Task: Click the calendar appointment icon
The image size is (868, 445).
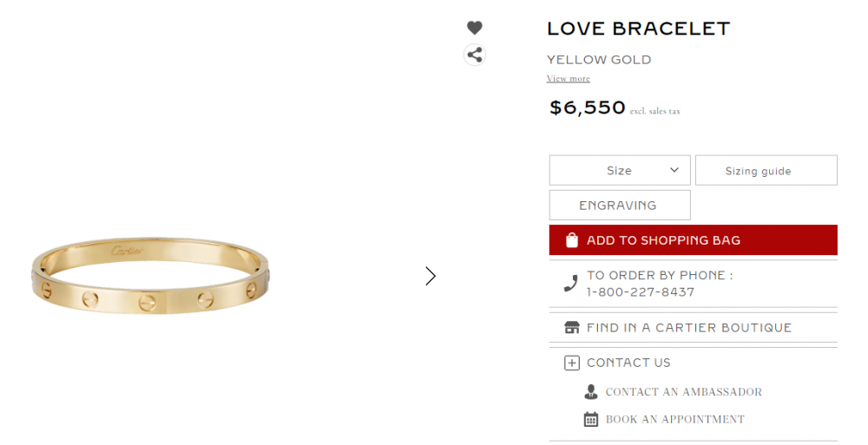Action: pyautogui.click(x=591, y=420)
